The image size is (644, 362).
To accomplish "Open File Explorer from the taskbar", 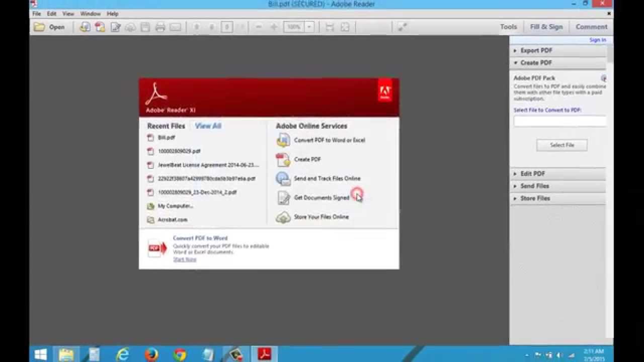I will point(66,354).
